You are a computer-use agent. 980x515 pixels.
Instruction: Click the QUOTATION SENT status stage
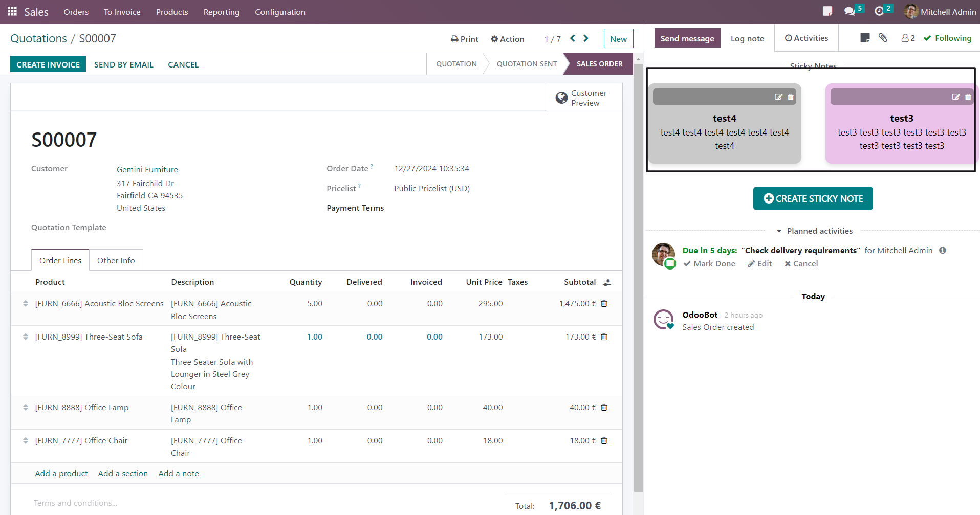(527, 64)
